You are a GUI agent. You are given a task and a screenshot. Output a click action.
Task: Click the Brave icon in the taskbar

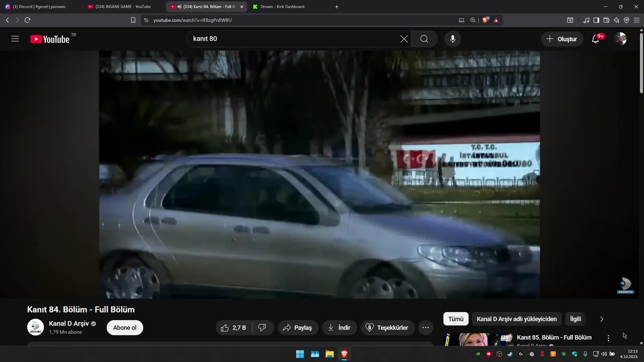tap(344, 354)
